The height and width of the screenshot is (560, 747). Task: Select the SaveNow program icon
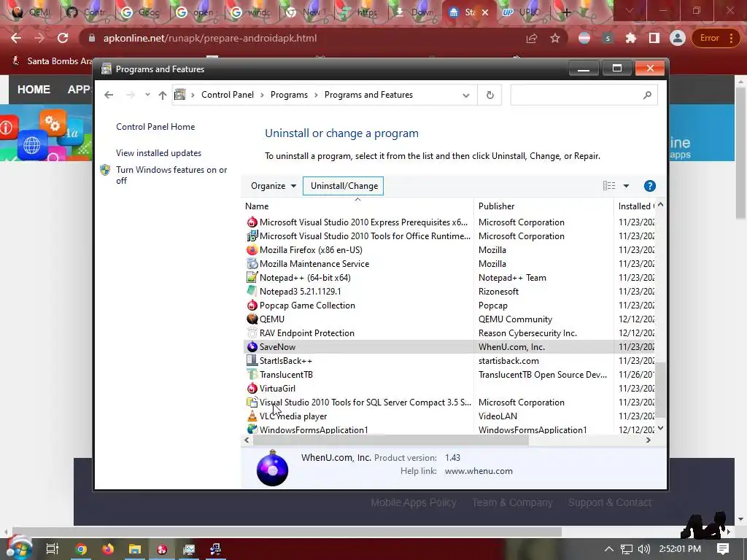coord(252,346)
